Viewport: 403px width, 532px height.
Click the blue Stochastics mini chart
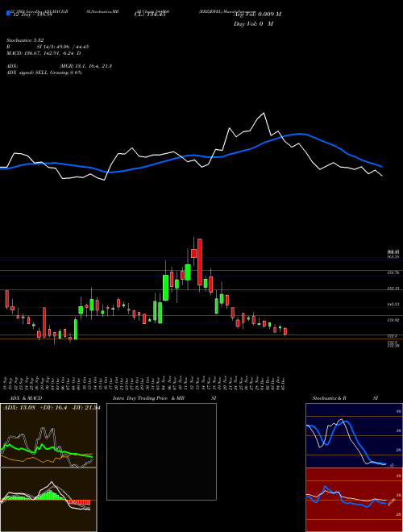[x=354, y=435]
